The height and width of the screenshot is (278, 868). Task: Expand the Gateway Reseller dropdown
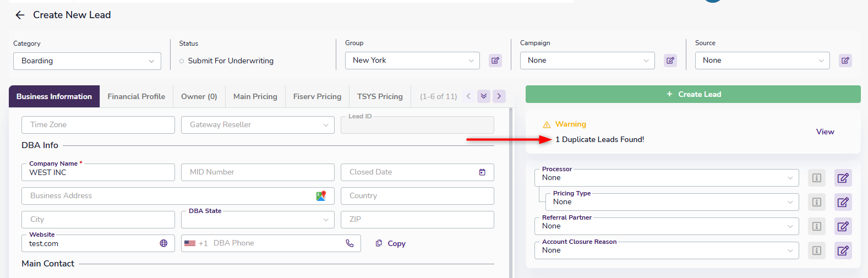tap(258, 125)
